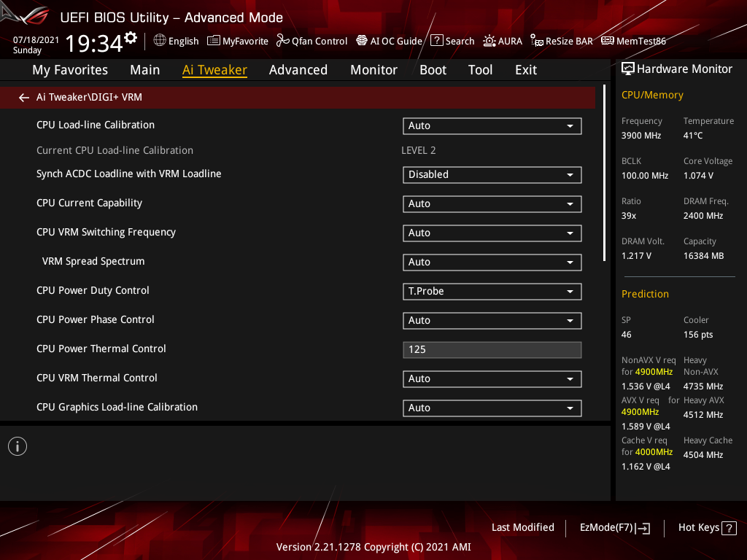Open the BIOS Search tool
Screen dimensions: 747x560
point(452,41)
